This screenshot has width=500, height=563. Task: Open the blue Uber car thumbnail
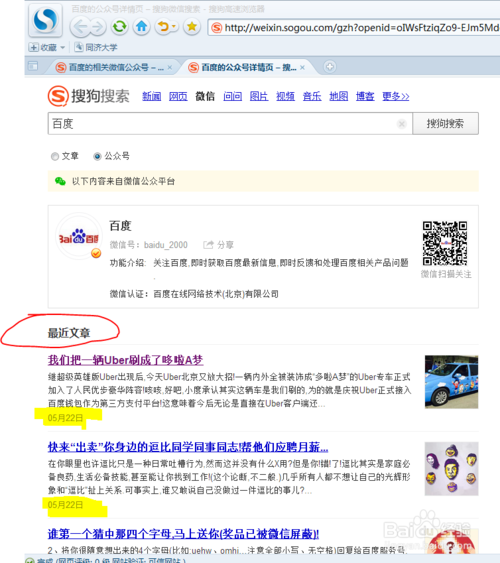(452, 382)
